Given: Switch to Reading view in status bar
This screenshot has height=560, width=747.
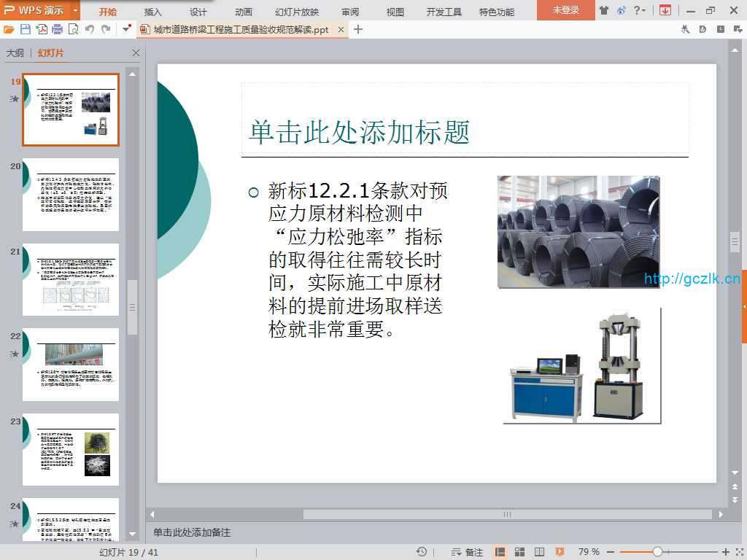Looking at the screenshot, I should coord(540,552).
